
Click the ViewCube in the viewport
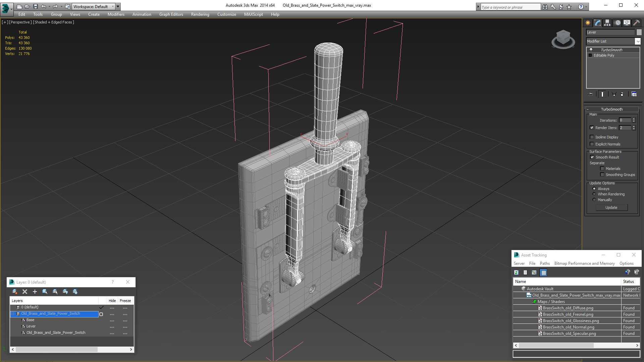563,39
